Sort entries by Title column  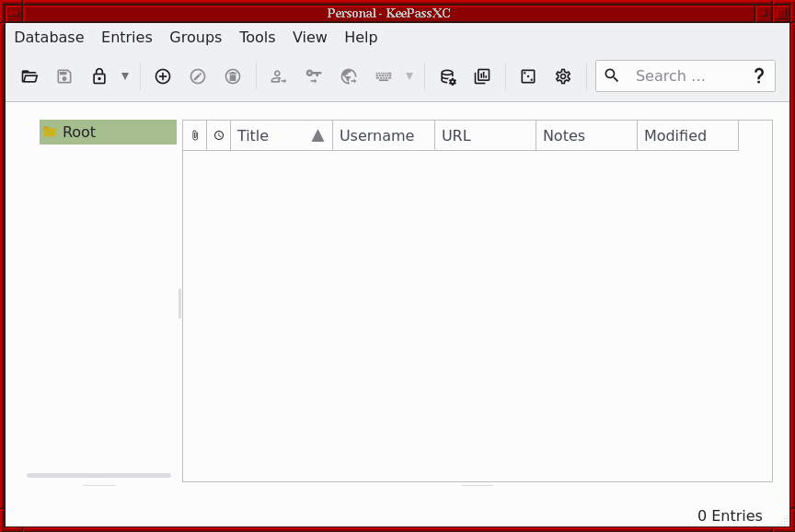coord(282,135)
